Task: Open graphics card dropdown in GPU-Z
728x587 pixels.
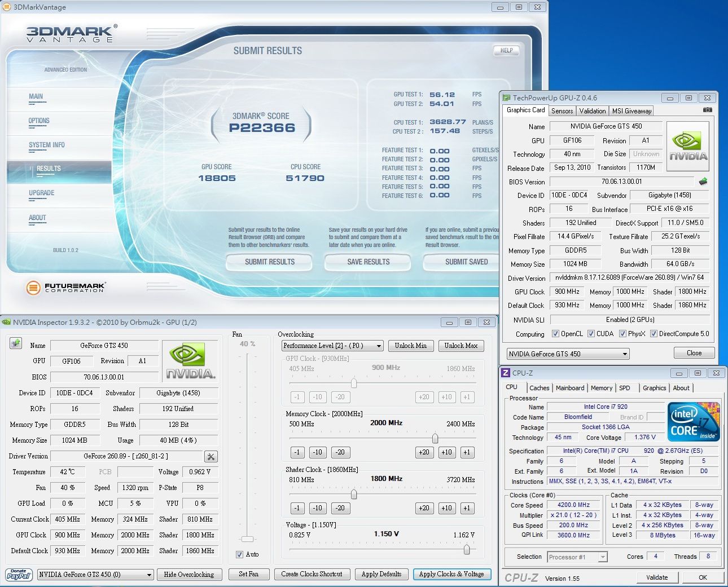Action: 568,354
